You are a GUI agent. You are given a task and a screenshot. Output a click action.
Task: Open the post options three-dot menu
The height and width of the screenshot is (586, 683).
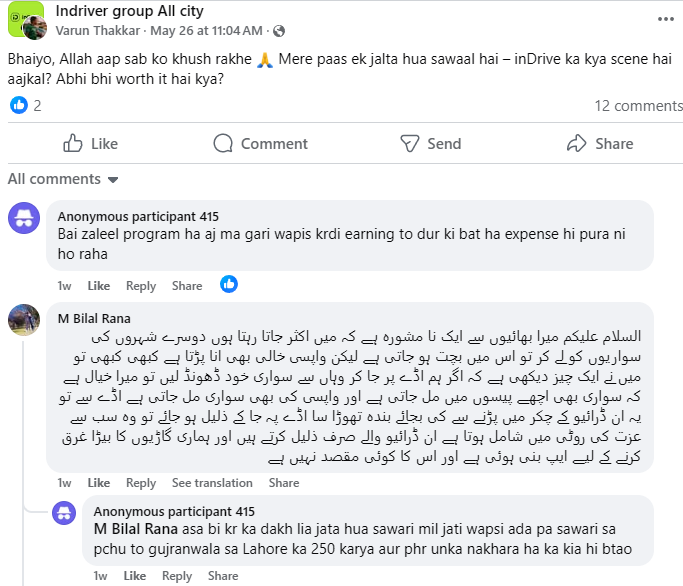(x=666, y=19)
